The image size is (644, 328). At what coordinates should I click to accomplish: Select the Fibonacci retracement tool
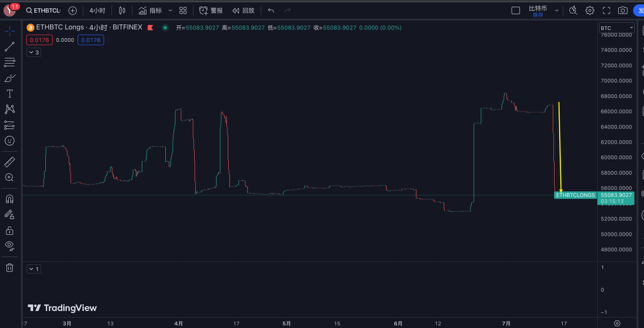pos(10,62)
